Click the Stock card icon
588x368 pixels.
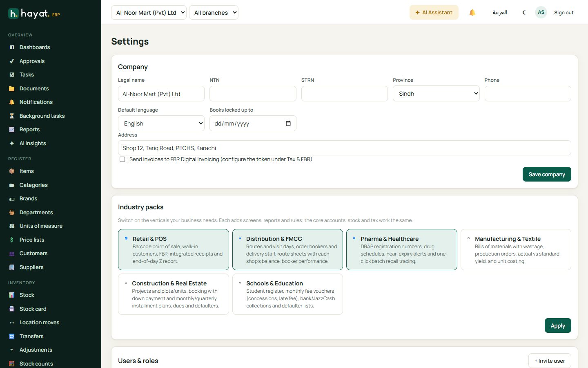(12, 309)
